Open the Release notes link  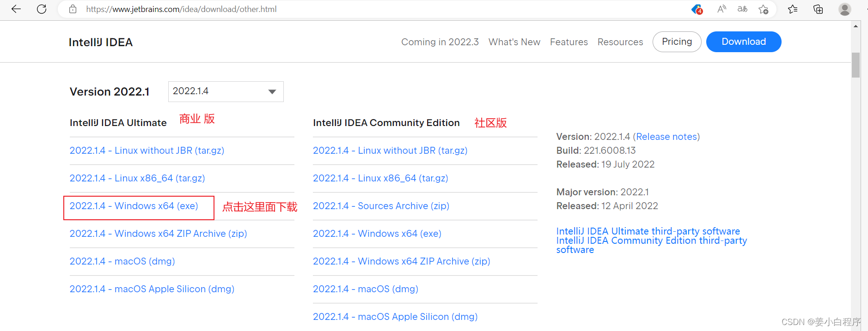click(x=666, y=137)
